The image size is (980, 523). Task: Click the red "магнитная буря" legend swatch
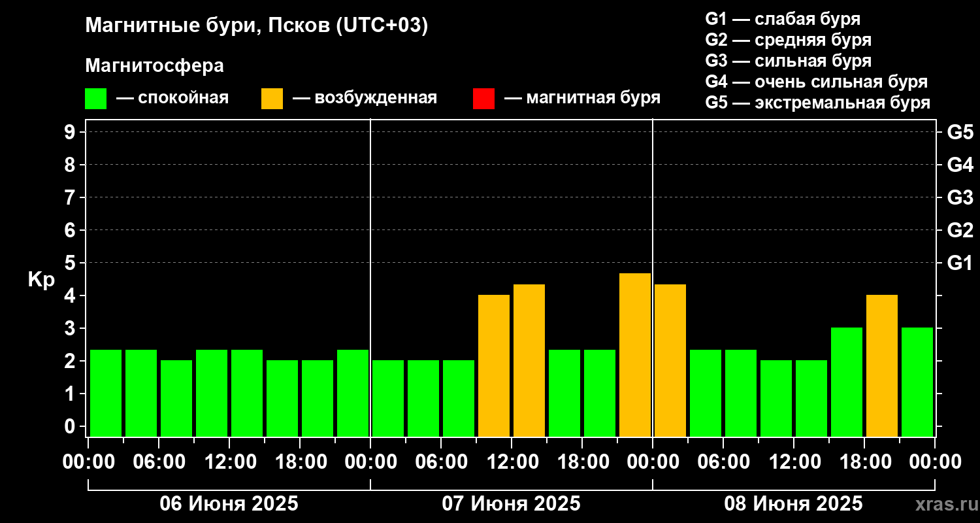click(483, 99)
